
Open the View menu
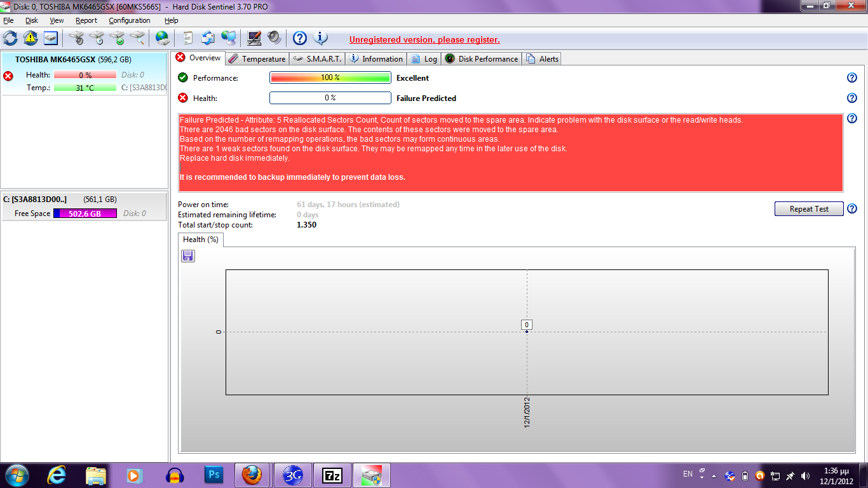coord(57,20)
